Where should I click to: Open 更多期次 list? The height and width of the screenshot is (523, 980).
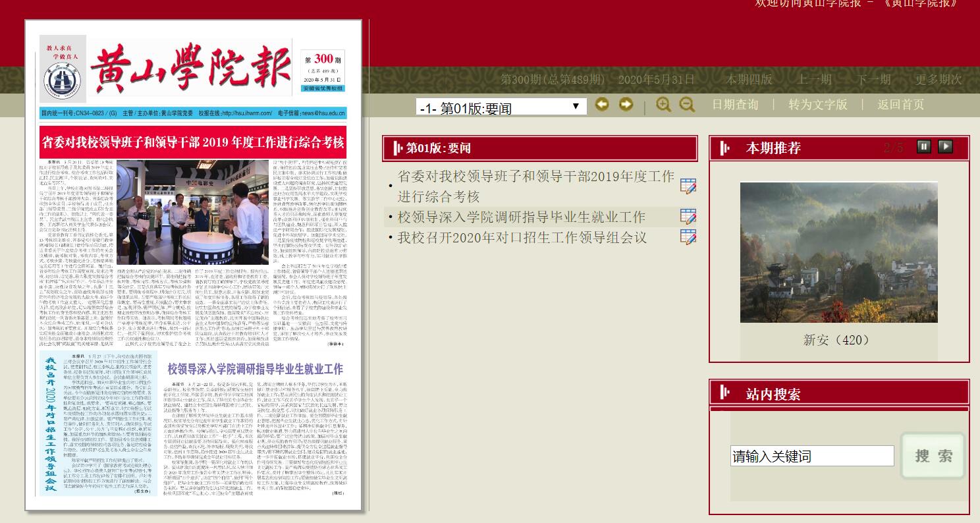click(x=939, y=80)
